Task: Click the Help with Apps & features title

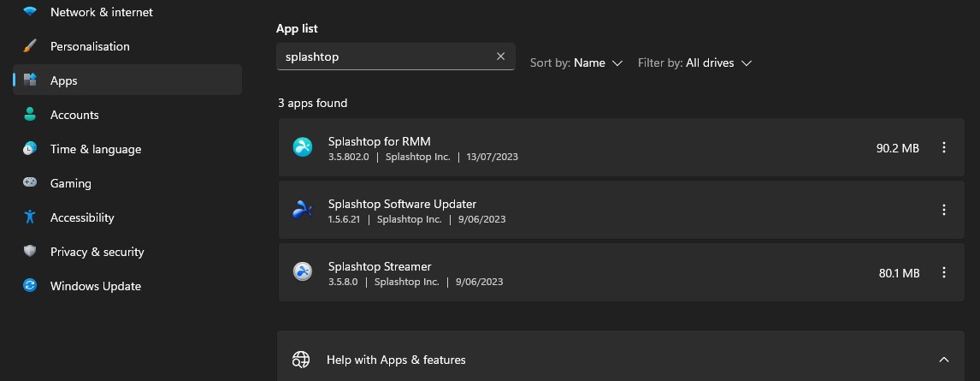Action: (x=396, y=360)
